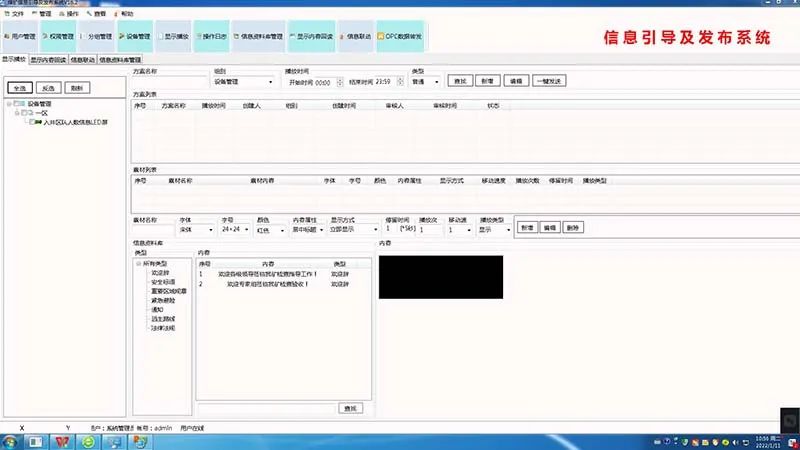
Task: Click the black content preview area
Action: click(441, 277)
